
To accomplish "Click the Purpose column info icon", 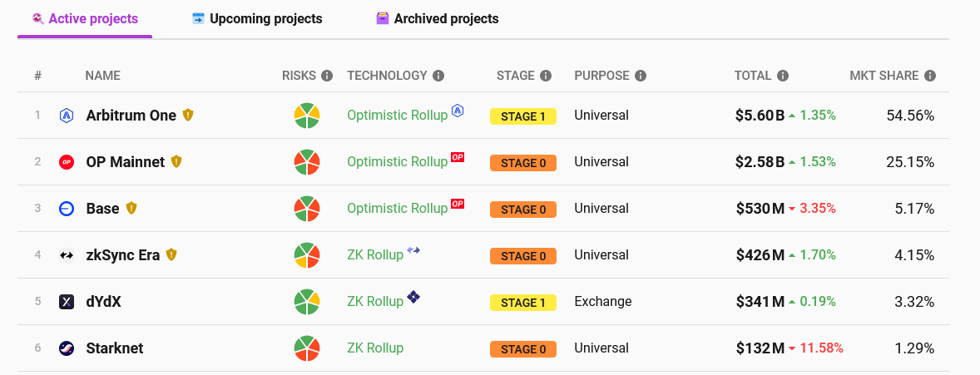I will click(640, 76).
